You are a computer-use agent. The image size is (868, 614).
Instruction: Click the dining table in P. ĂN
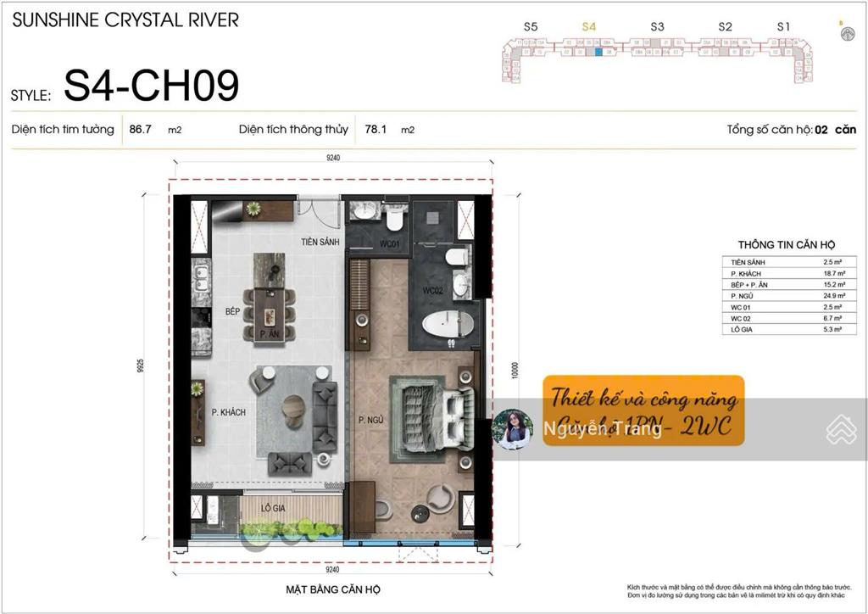click(270, 315)
